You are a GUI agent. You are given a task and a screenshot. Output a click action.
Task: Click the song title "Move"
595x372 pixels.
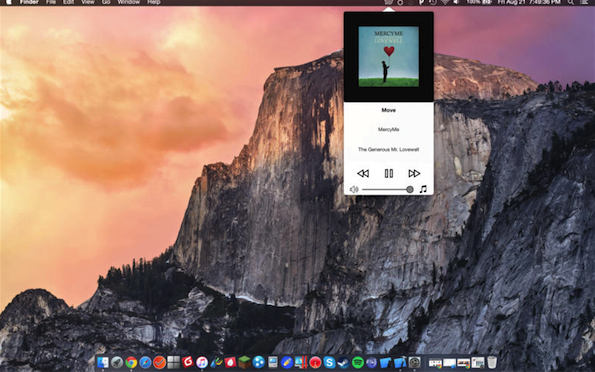(389, 110)
